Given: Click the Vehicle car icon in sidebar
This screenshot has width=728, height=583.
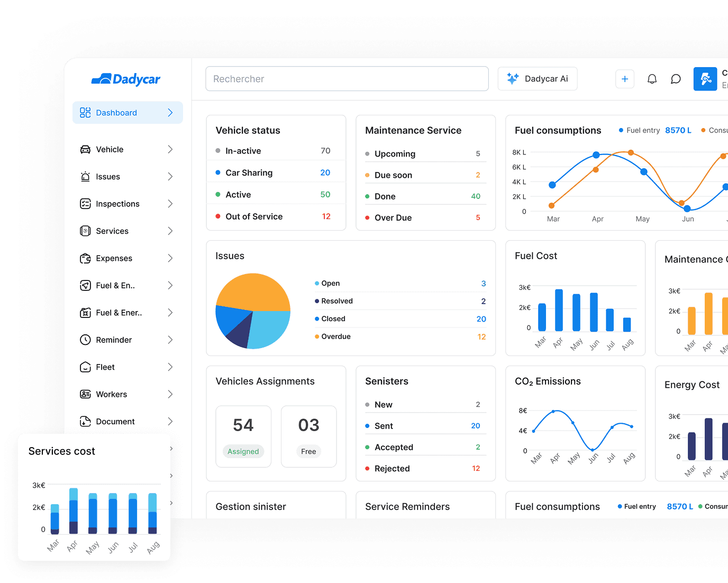Looking at the screenshot, I should coord(85,149).
